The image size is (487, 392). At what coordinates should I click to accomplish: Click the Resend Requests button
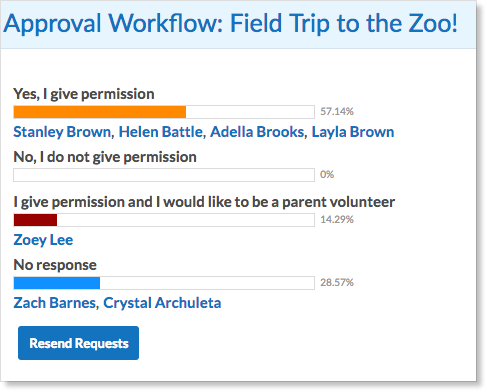tap(78, 343)
